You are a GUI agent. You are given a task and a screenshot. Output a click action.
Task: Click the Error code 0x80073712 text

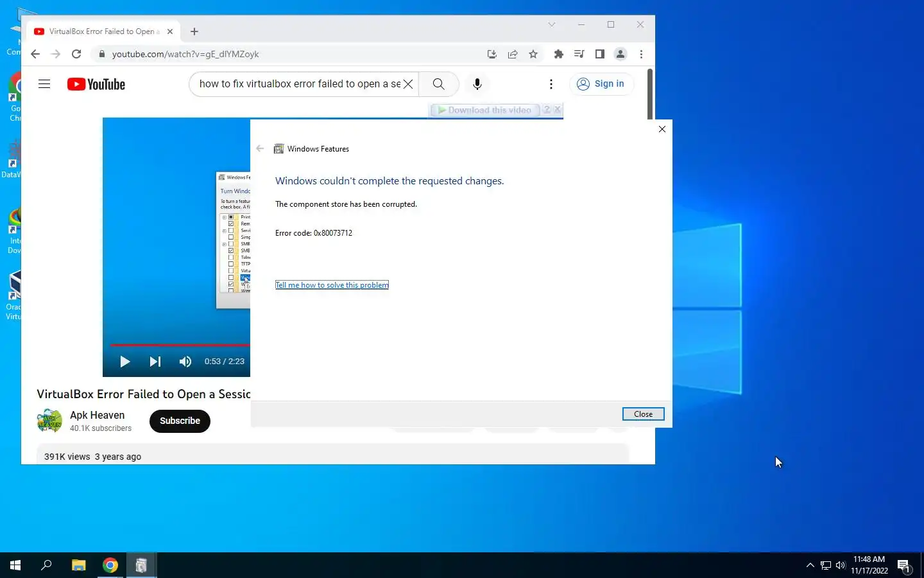[314, 233]
